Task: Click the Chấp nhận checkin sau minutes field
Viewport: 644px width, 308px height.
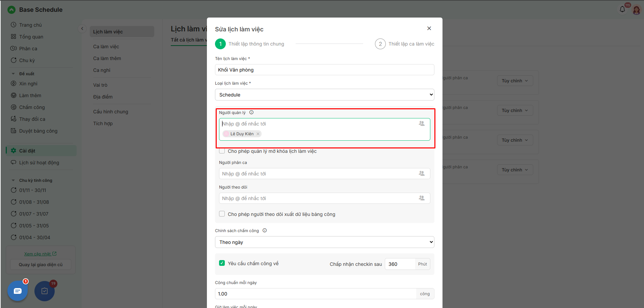Action: 400,264
